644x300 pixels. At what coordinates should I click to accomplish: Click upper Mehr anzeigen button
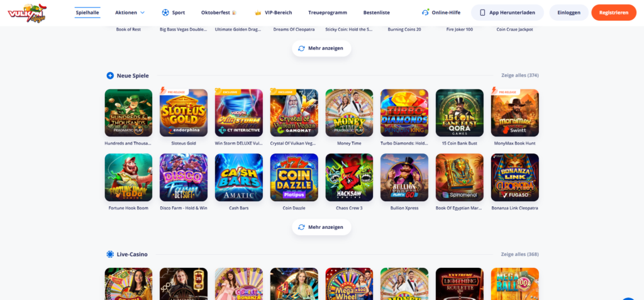pyautogui.click(x=321, y=48)
